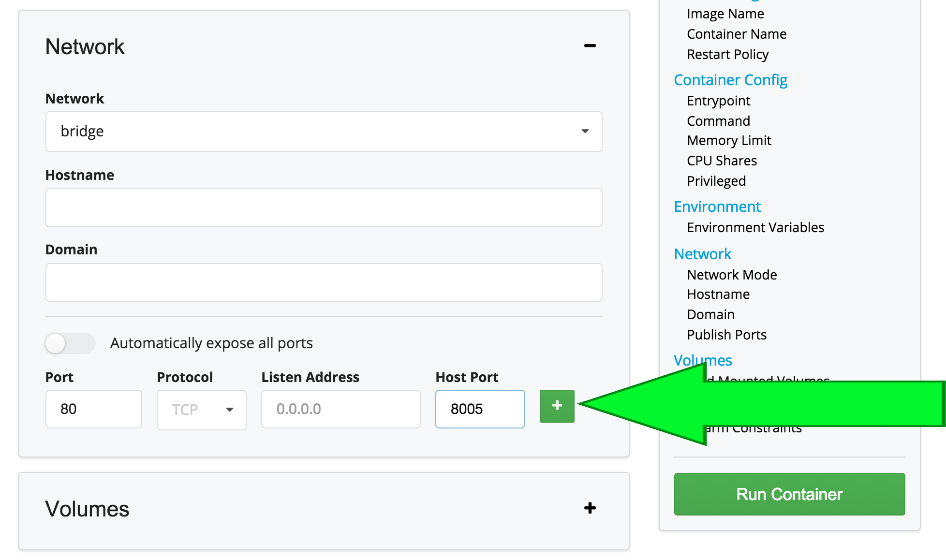Open the bridge network dropdown
Viewport: 946px width, 560px height.
click(324, 132)
